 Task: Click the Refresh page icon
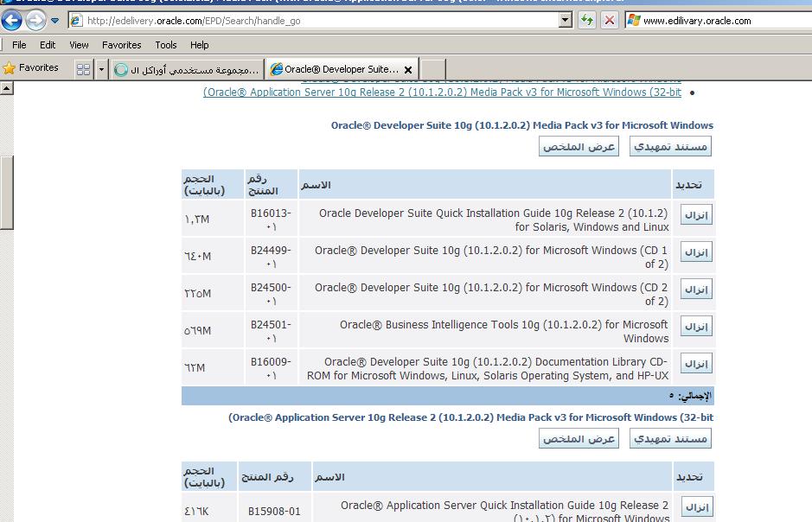(x=587, y=20)
